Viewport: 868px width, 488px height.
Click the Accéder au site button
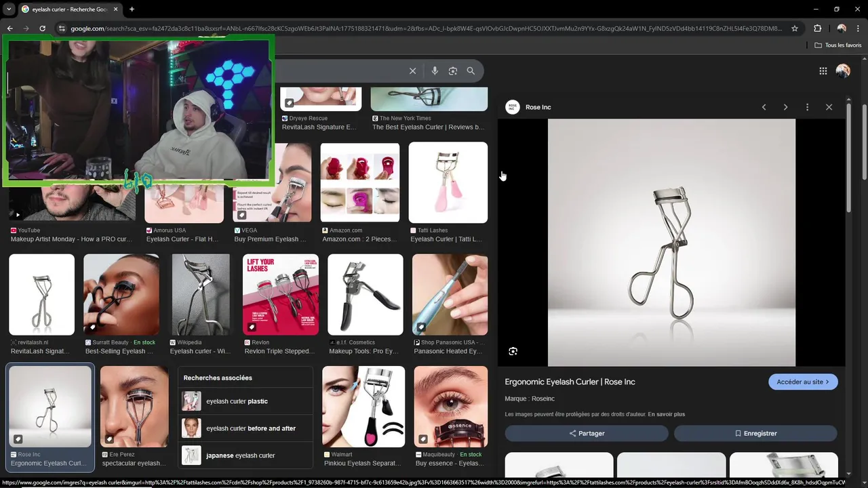(803, 382)
